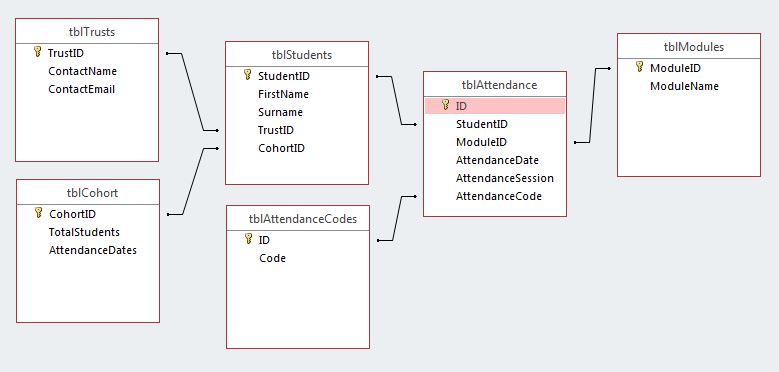Click the tblCohort table header
Image resolution: width=779 pixels, height=372 pixels.
pos(88,193)
